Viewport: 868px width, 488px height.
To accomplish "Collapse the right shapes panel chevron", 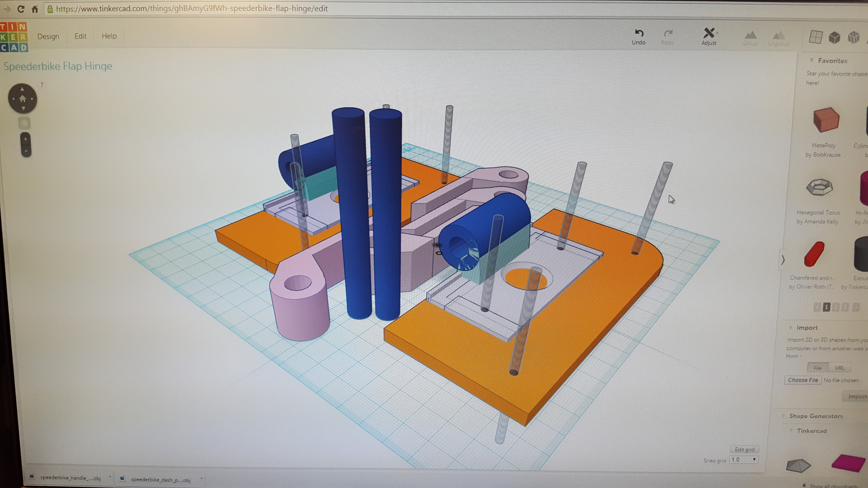I will point(783,260).
